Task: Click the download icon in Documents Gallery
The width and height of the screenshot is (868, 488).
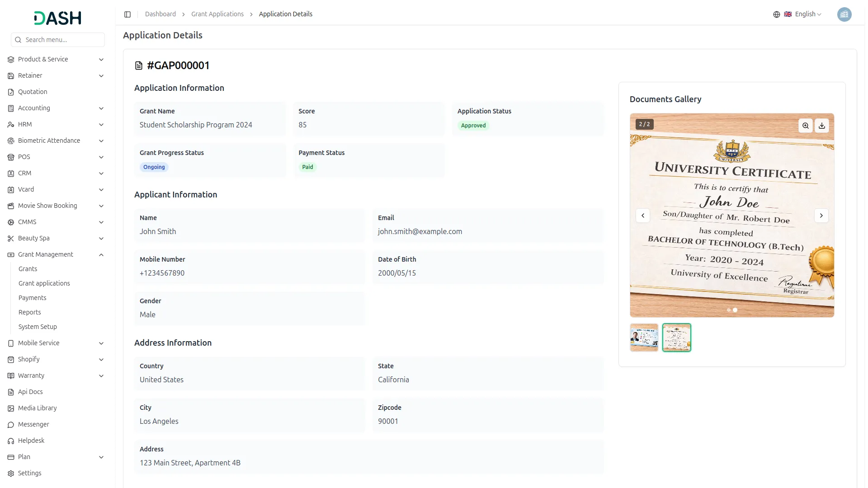Action: tap(822, 126)
